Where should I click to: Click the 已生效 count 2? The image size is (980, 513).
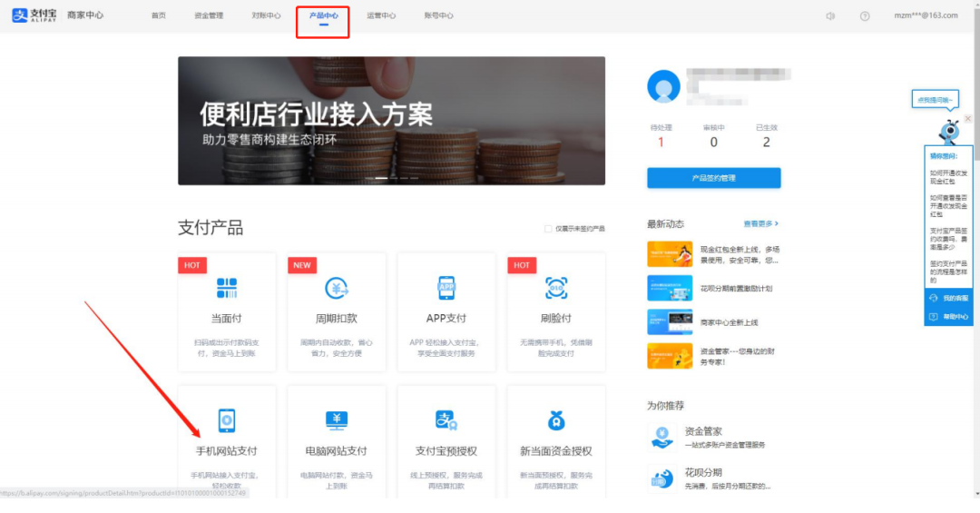[x=766, y=142]
